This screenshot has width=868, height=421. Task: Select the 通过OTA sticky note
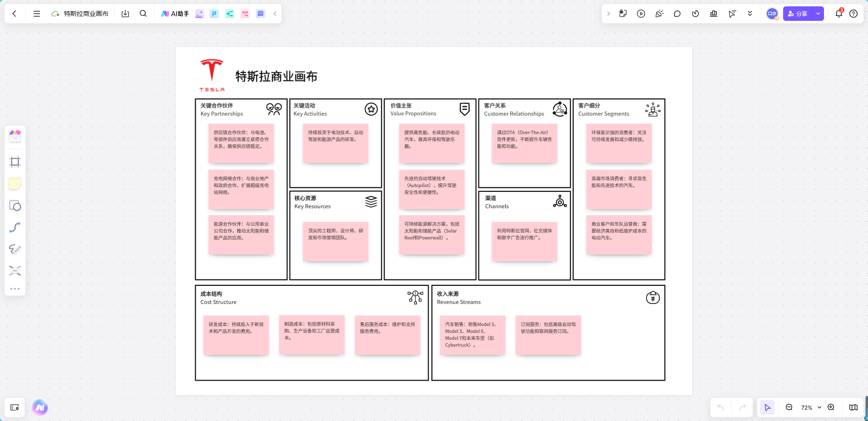[x=524, y=143]
